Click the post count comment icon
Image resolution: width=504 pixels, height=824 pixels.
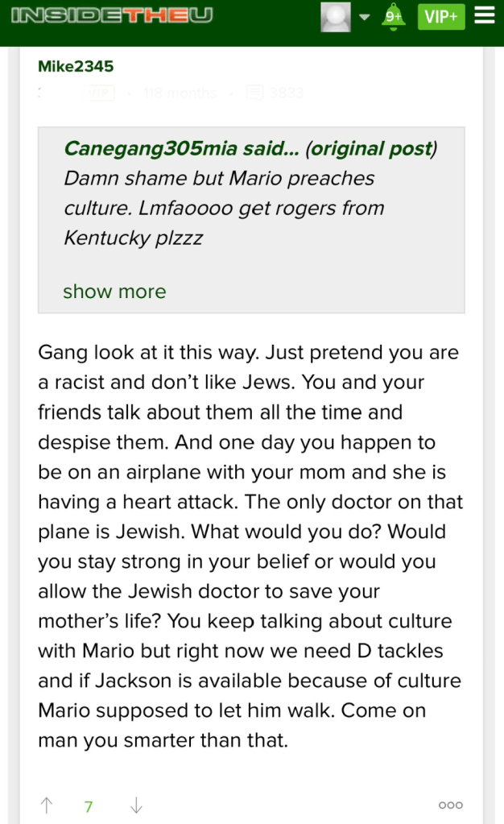[x=254, y=93]
